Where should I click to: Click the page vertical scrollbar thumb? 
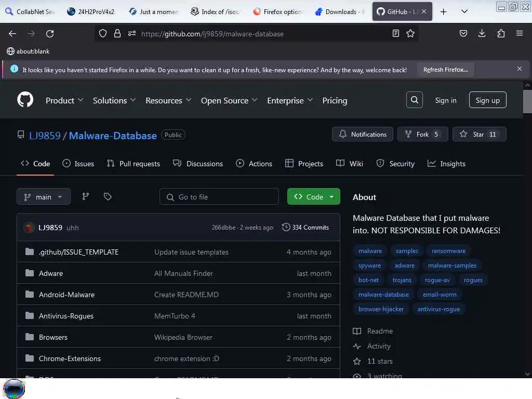point(527,101)
